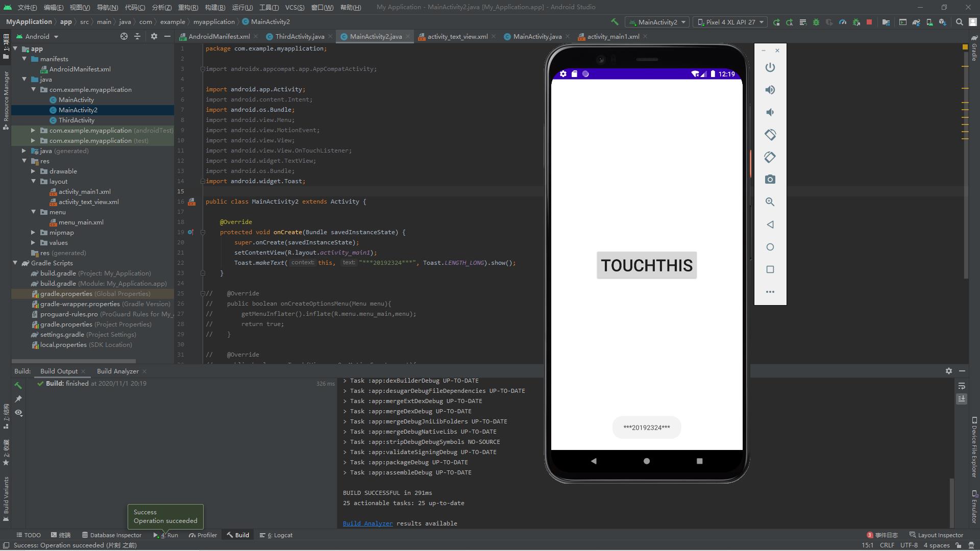The image size is (980, 551).
Task: Click emulator side panel back triangle
Action: tap(770, 224)
